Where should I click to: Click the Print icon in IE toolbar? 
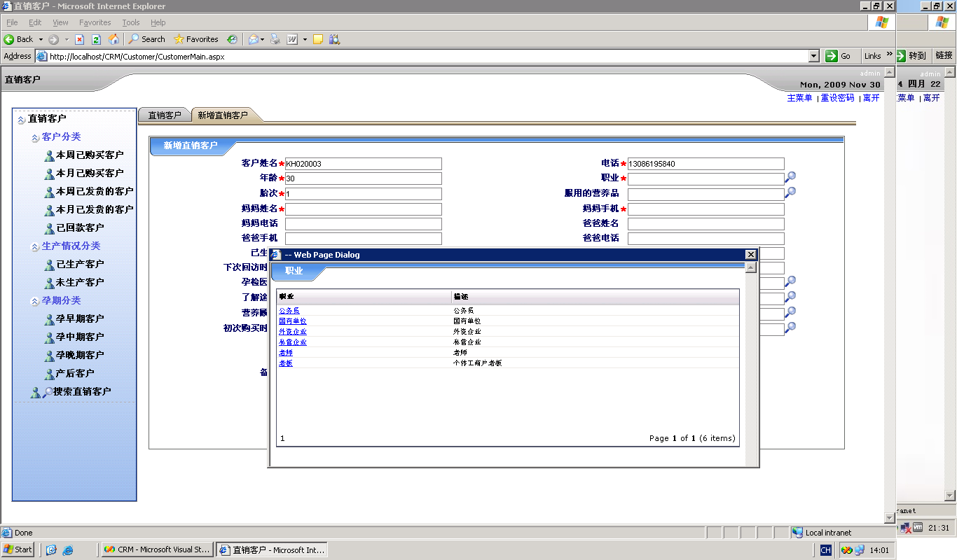coord(275,39)
